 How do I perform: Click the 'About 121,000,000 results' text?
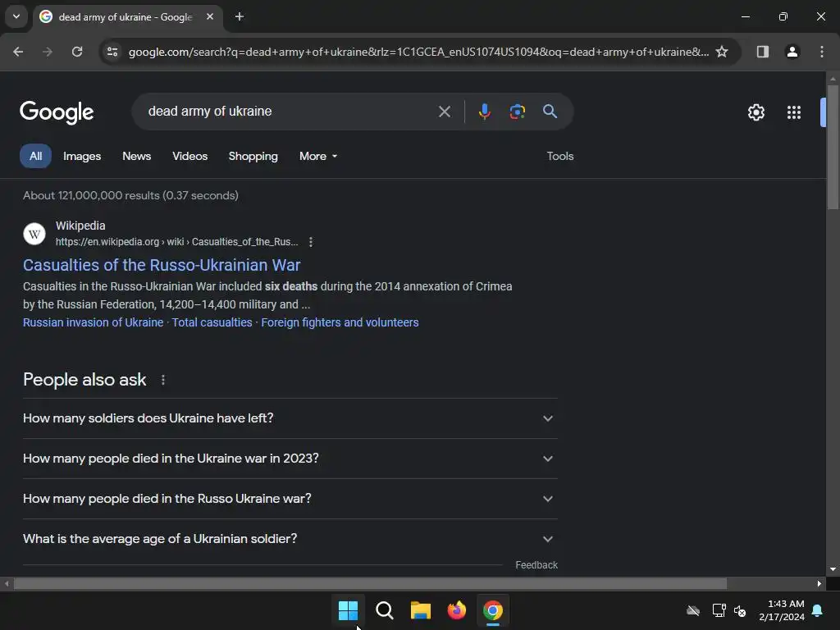(x=130, y=195)
